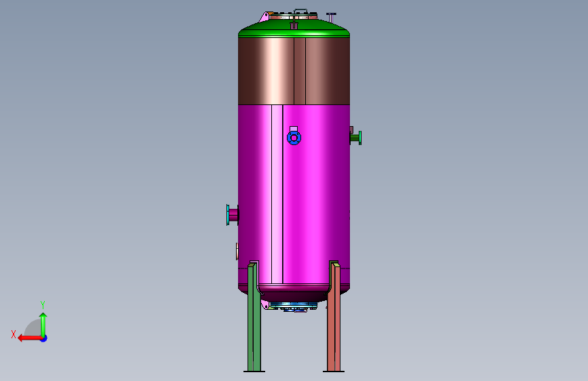Select the green nozzle on the tank's right side
This screenshot has width=588, height=381.
pyautogui.click(x=355, y=138)
